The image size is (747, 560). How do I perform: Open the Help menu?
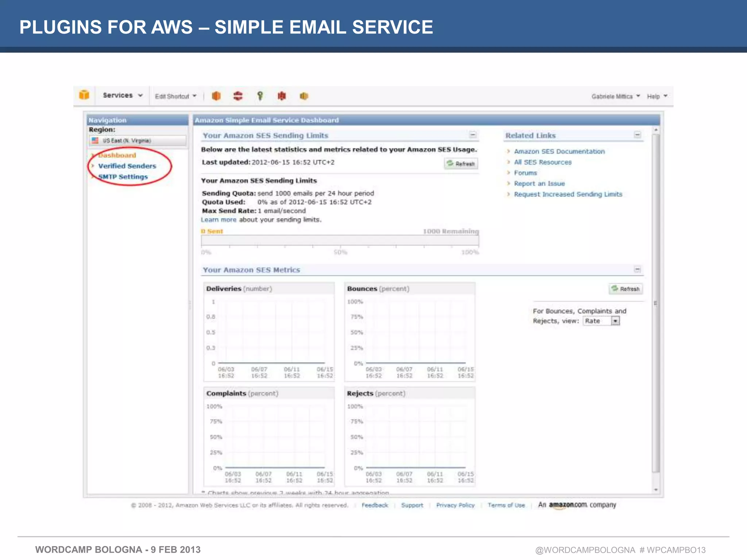coord(657,96)
